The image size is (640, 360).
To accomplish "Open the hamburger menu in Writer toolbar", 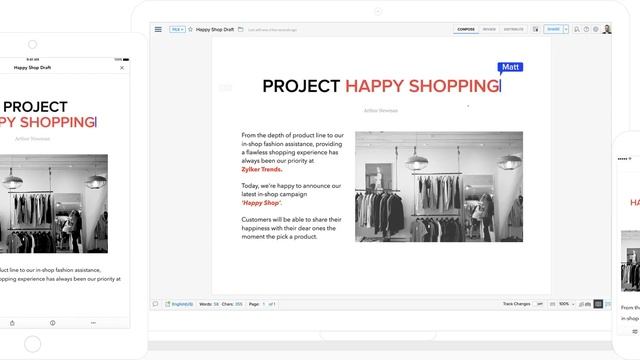I will [158, 29].
